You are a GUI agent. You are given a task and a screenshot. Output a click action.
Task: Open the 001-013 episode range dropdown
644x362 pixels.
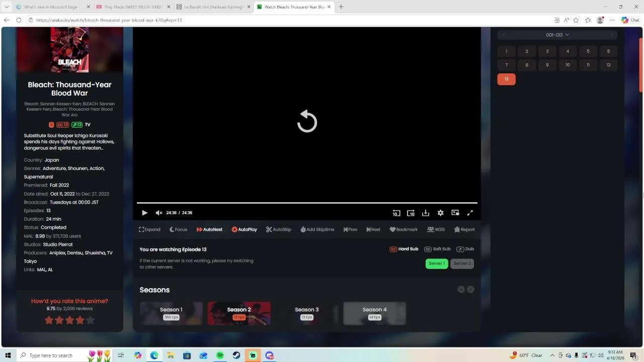557,35
